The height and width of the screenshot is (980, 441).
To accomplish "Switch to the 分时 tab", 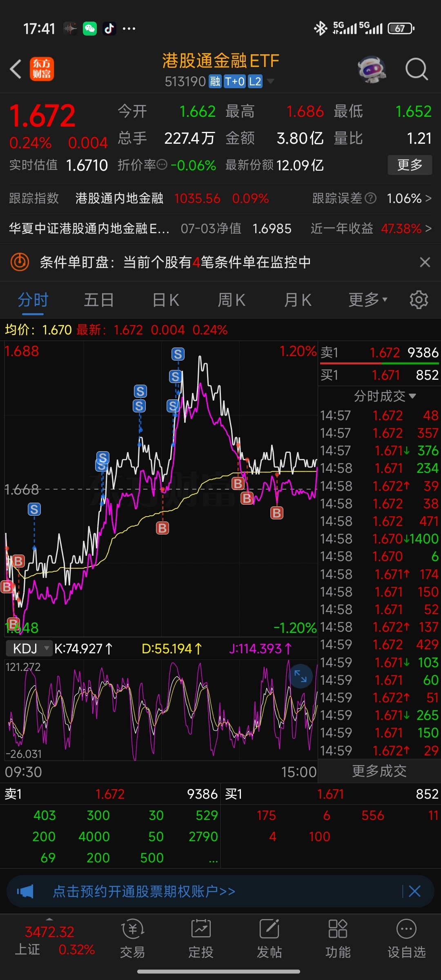I will click(33, 300).
